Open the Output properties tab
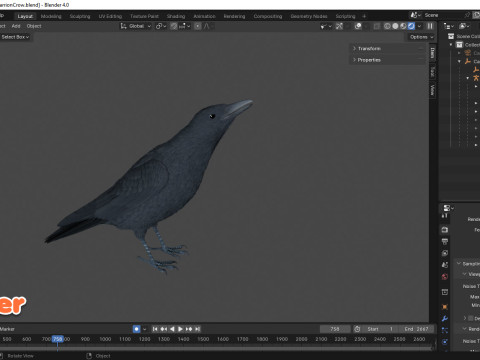The image size is (480, 360). coord(445,241)
